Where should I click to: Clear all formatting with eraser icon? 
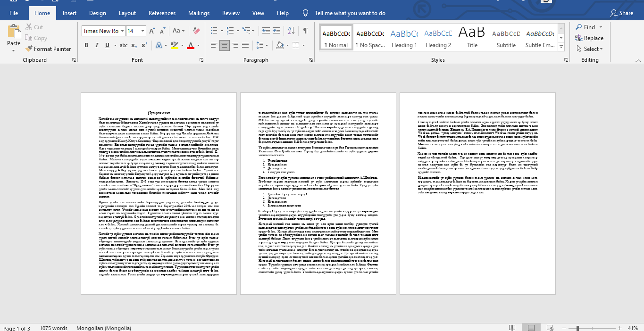[x=197, y=31]
